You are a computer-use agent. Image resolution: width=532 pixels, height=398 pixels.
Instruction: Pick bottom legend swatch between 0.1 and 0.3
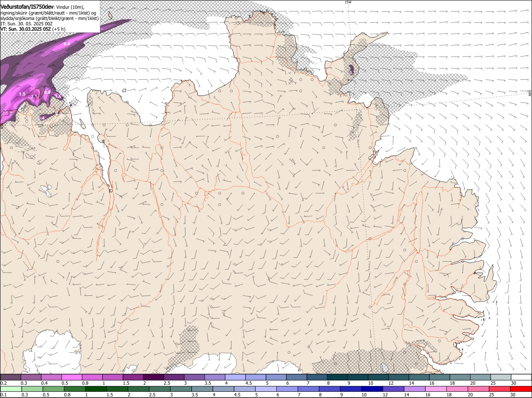click(x=11, y=389)
